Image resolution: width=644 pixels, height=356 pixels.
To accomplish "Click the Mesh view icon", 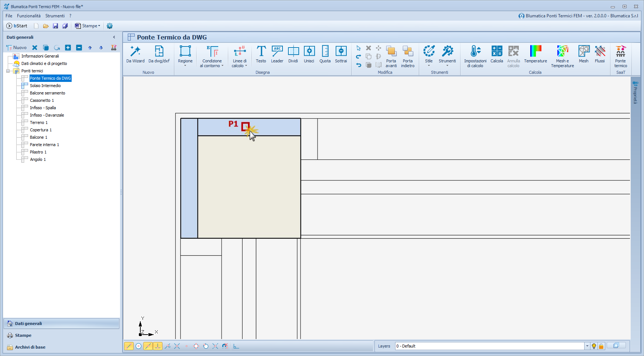I will tap(583, 54).
